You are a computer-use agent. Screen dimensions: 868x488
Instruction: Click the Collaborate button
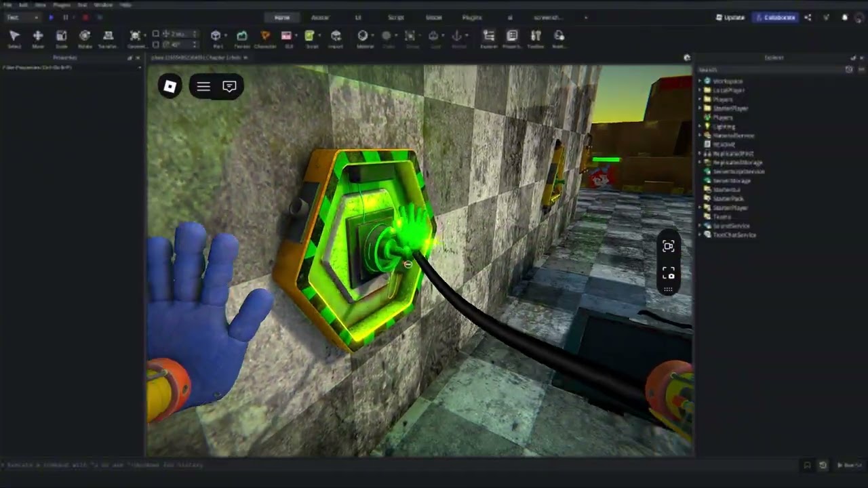(x=776, y=18)
